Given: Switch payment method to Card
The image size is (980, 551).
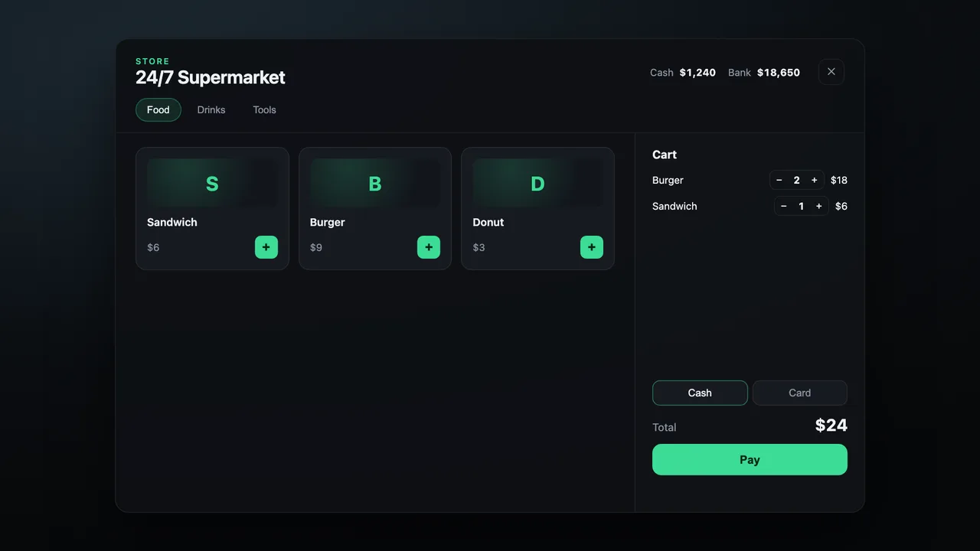Looking at the screenshot, I should point(800,393).
